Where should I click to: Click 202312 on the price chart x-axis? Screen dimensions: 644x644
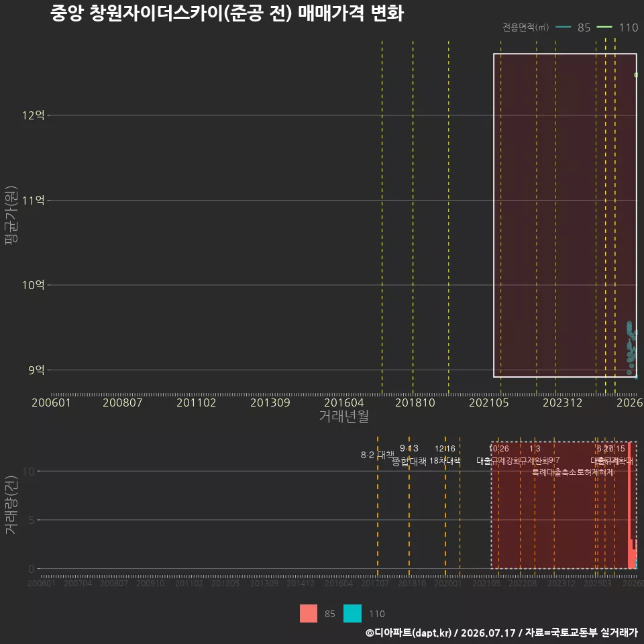tap(563, 402)
